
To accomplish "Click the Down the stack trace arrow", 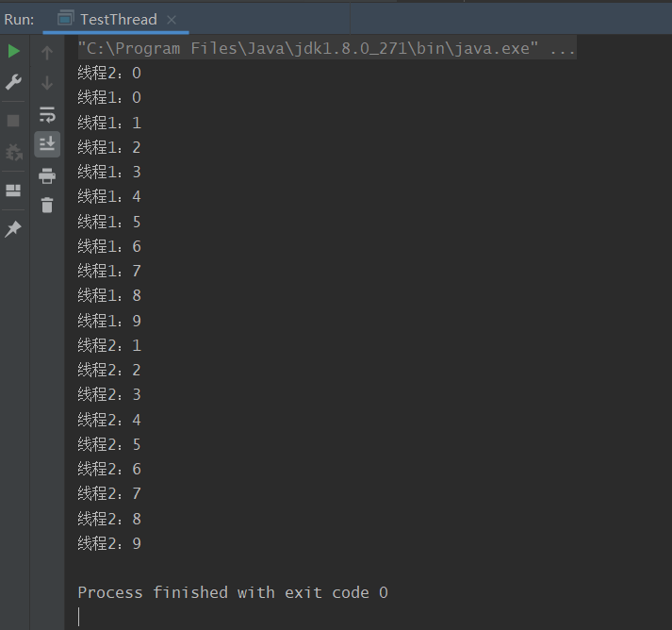I will click(47, 83).
